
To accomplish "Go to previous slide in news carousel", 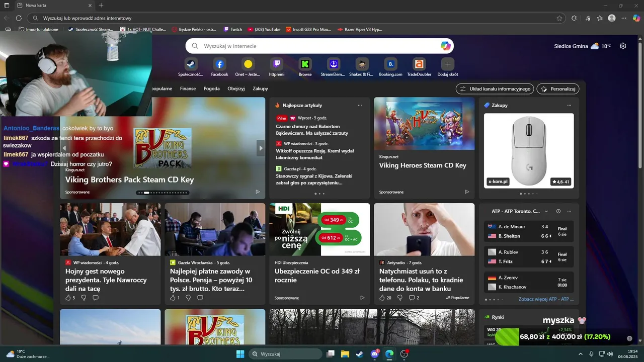I will tap(64, 148).
